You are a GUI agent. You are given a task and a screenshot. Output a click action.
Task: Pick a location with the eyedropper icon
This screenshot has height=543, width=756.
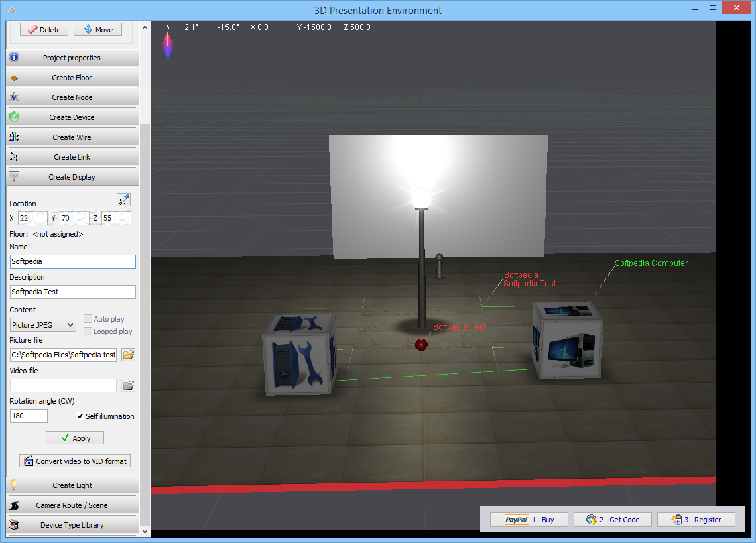pyautogui.click(x=124, y=200)
